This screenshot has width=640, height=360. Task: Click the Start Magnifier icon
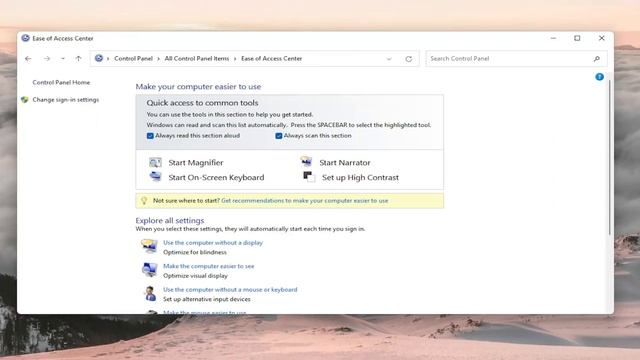coord(155,162)
